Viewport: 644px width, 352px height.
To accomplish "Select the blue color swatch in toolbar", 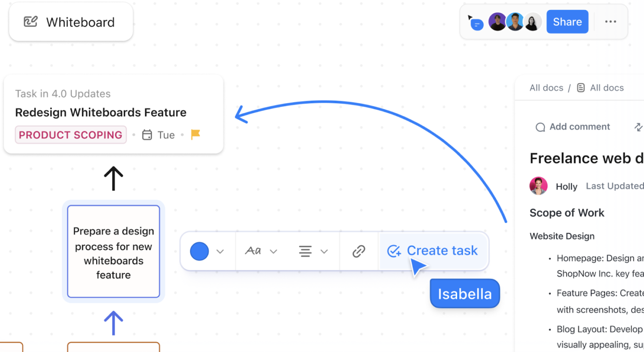I will [x=199, y=251].
